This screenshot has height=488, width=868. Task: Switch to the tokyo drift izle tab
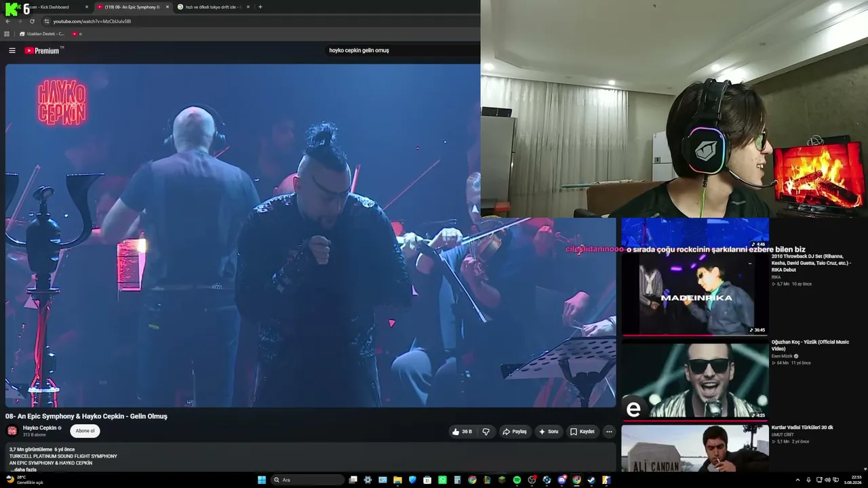point(214,7)
